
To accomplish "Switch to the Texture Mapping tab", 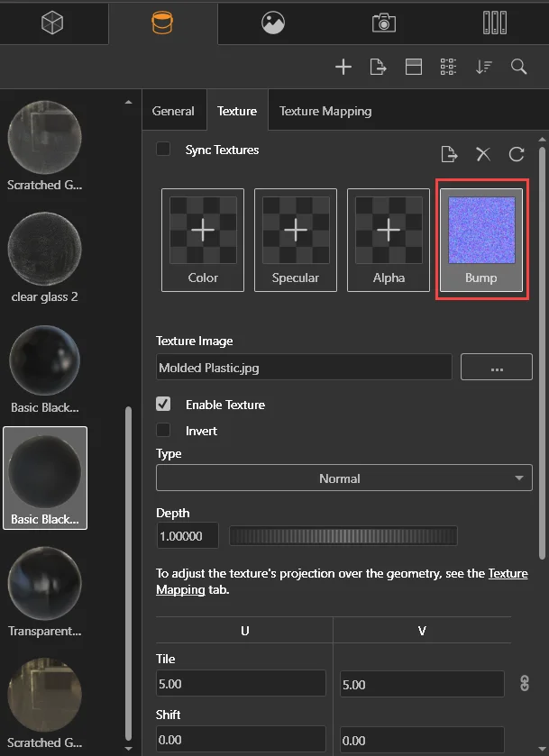I will point(325,111).
